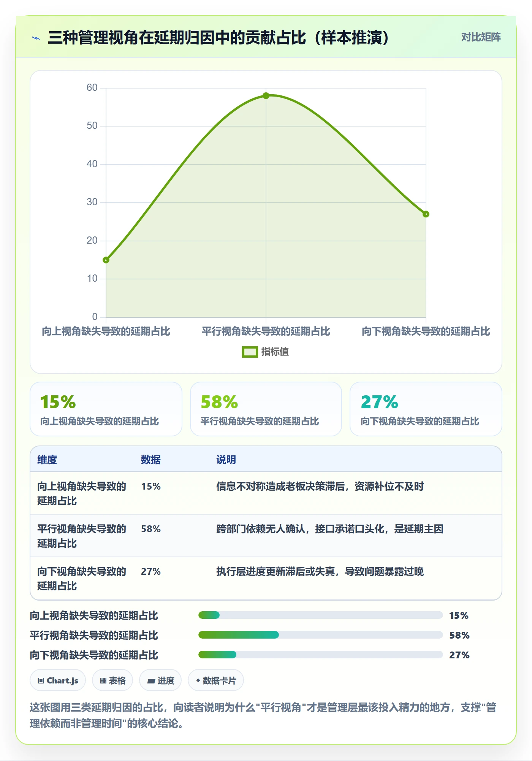The height and width of the screenshot is (761, 532).
Task: Click the 15% progress bar
Action: point(321,615)
